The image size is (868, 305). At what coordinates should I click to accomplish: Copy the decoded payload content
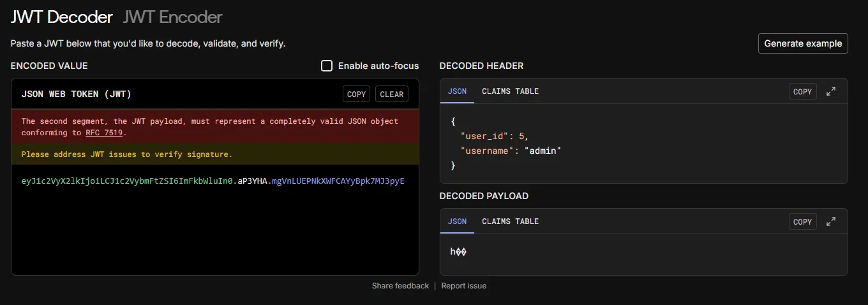click(x=802, y=221)
